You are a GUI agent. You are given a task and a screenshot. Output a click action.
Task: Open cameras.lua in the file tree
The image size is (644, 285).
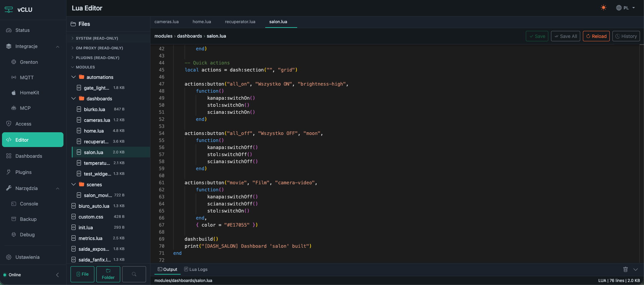coord(111,120)
